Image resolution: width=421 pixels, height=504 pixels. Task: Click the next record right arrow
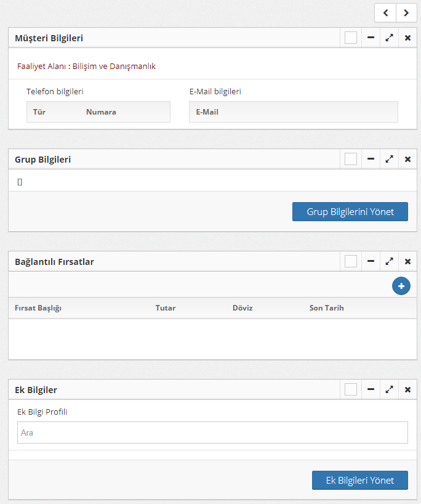(x=406, y=13)
